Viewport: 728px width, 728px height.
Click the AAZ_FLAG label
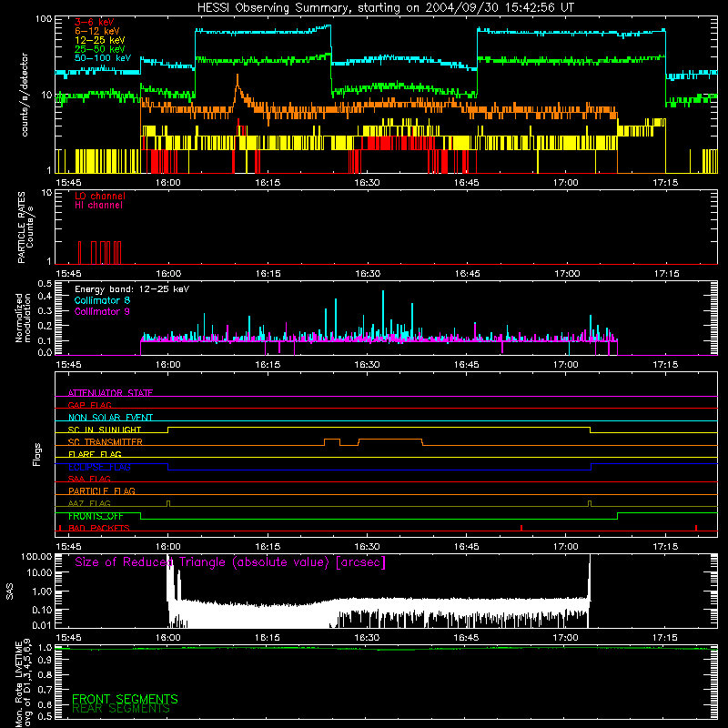point(89,503)
